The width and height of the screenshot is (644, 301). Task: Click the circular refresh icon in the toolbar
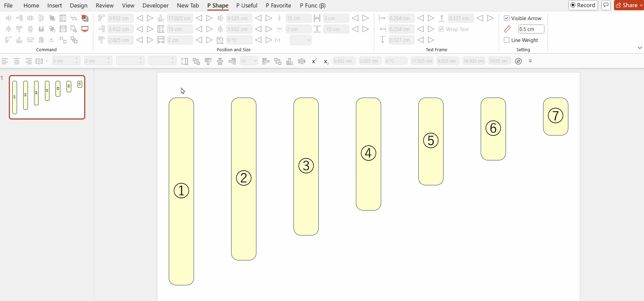click(518, 61)
